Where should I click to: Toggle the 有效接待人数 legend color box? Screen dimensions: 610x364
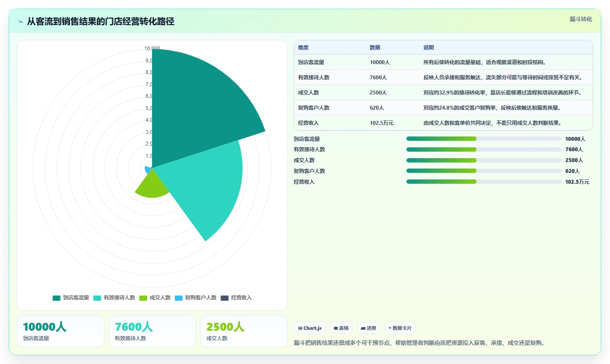click(x=97, y=298)
